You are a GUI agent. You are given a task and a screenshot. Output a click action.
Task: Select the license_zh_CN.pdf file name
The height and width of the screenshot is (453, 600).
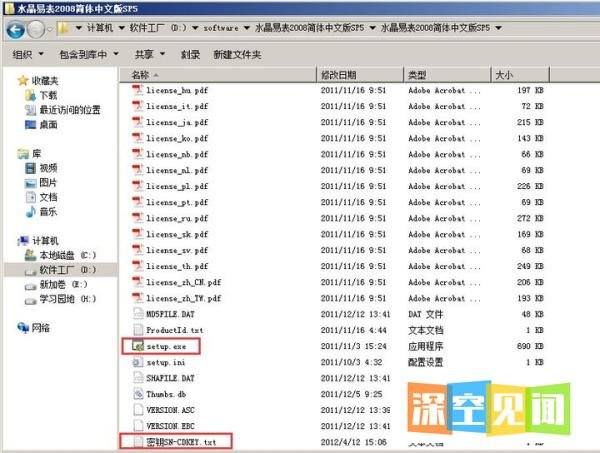pyautogui.click(x=184, y=282)
